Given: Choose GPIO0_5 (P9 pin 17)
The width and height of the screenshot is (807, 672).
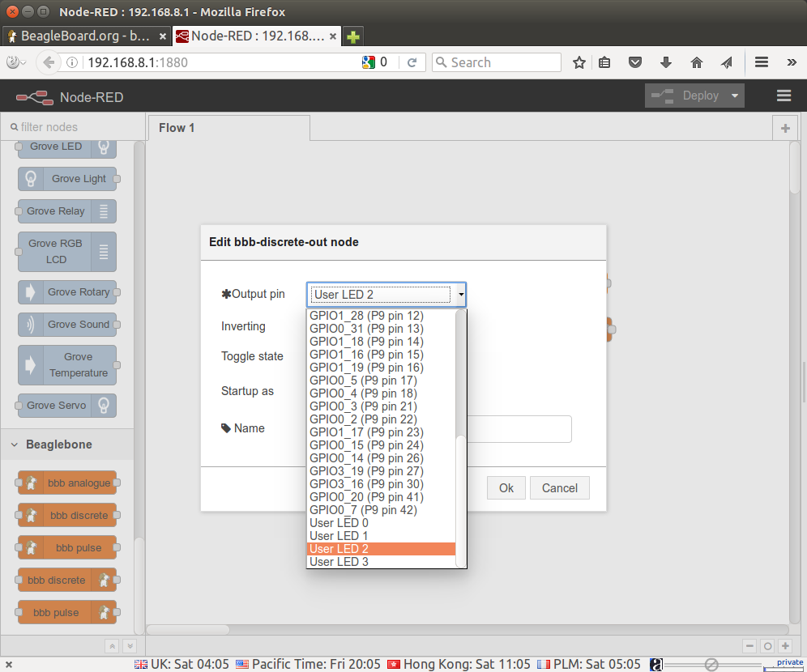Looking at the screenshot, I should [381, 381].
